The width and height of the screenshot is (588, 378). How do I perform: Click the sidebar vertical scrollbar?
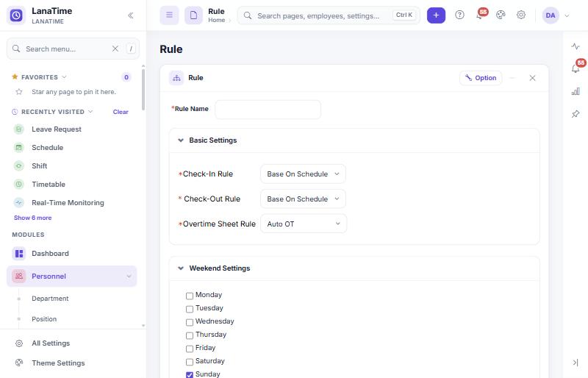[x=143, y=88]
